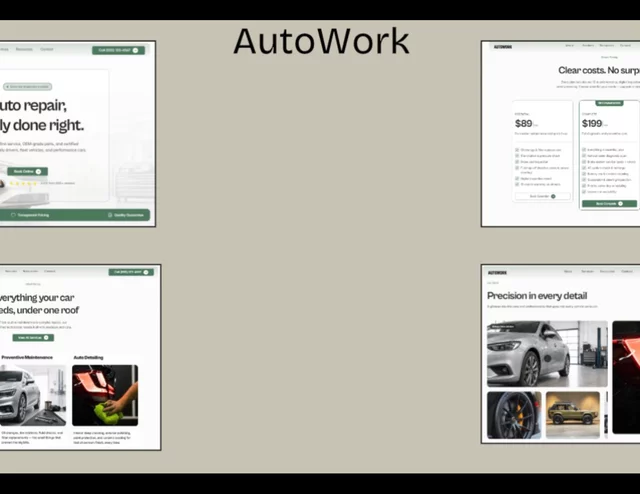This screenshot has height=494, width=640.
Task: Open Contact in the services mockup navigation
Action: (x=49, y=271)
